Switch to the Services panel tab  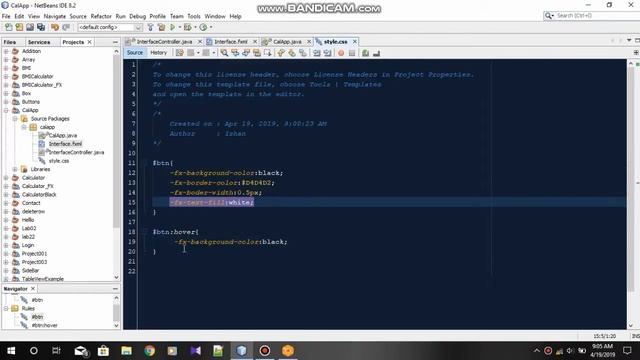click(39, 42)
